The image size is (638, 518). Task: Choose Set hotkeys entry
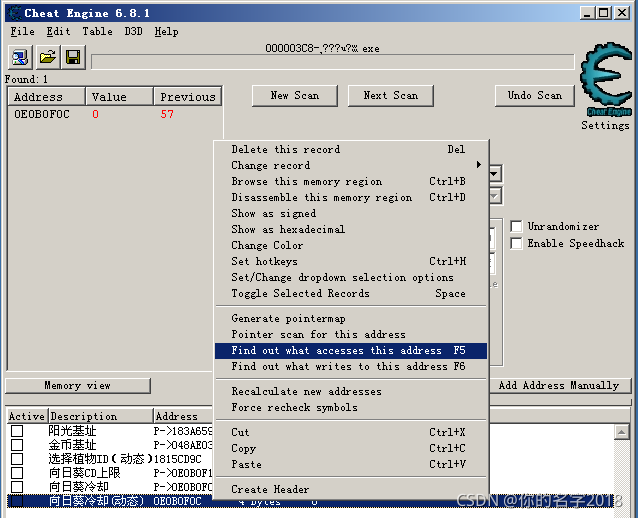tap(351, 261)
